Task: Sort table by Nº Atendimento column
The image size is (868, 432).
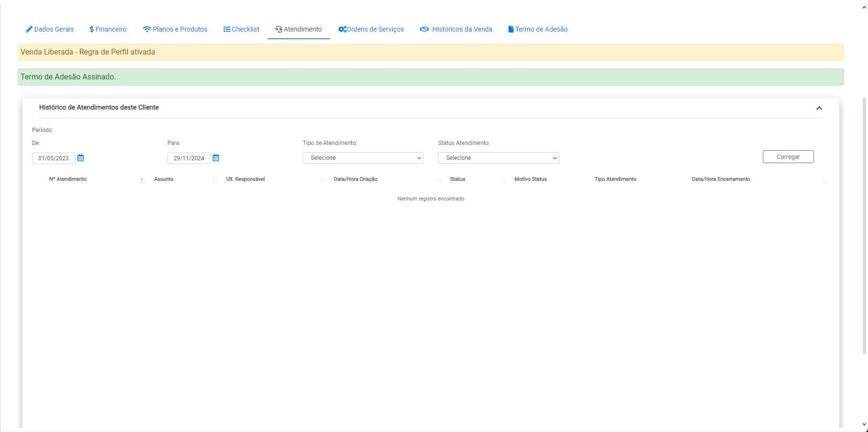Action: 143,180
